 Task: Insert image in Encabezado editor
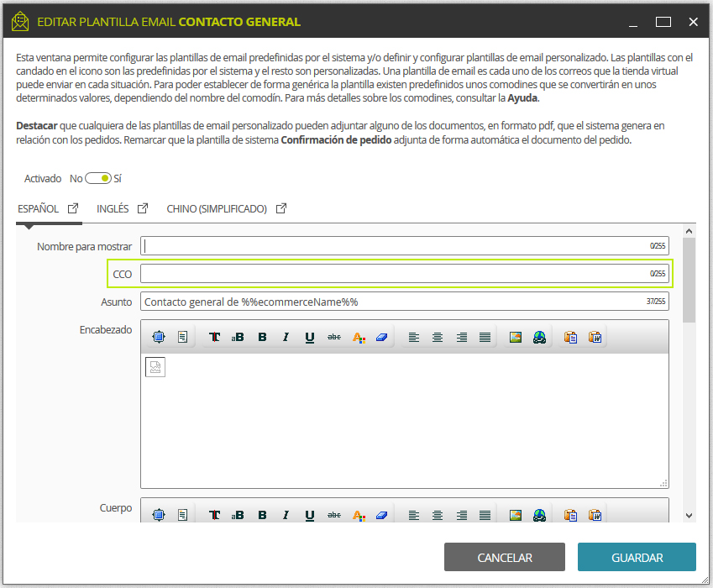coord(515,337)
